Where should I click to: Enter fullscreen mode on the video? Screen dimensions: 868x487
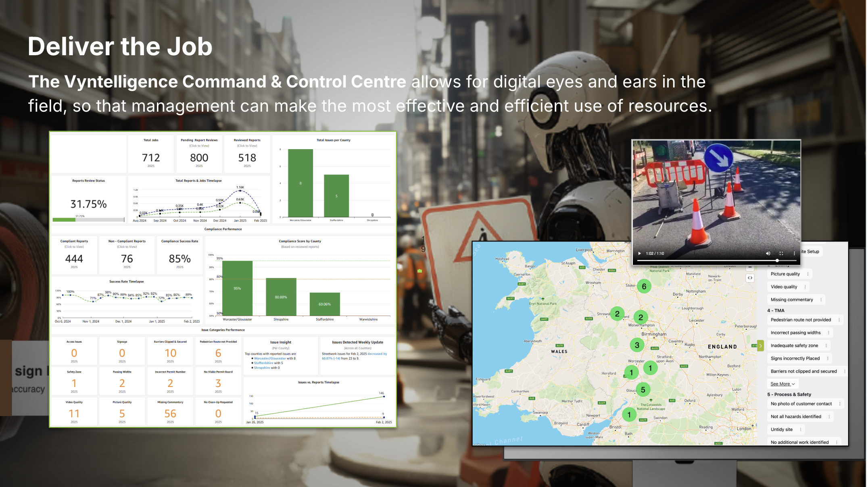click(x=781, y=253)
